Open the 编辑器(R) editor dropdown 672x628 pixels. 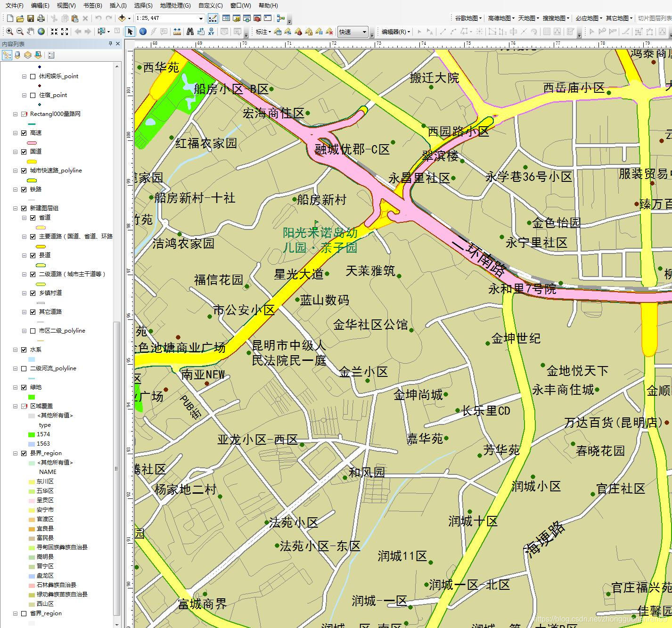tap(395, 32)
